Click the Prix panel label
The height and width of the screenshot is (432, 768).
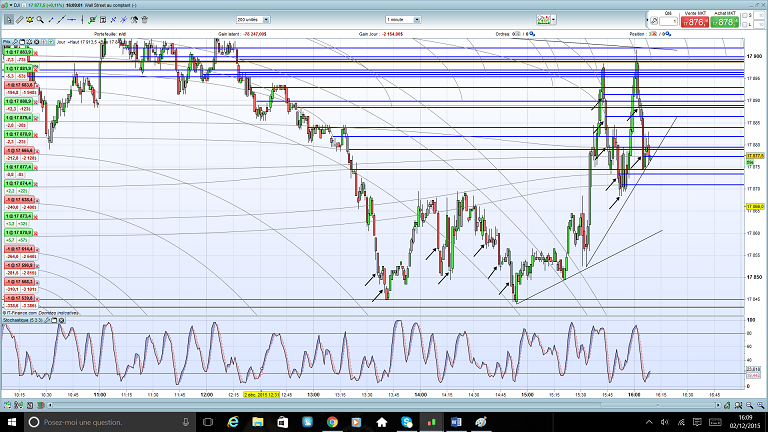click(7, 42)
